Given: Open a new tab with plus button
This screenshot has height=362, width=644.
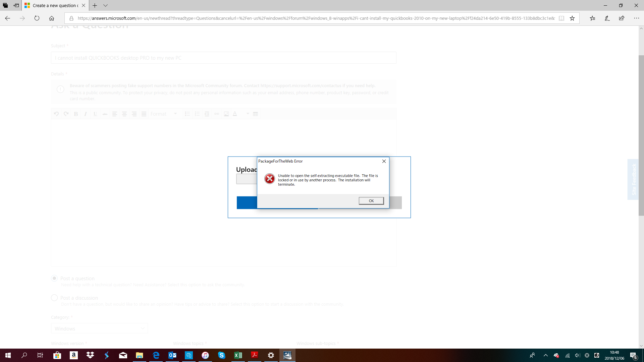Looking at the screenshot, I should pos(95,5).
